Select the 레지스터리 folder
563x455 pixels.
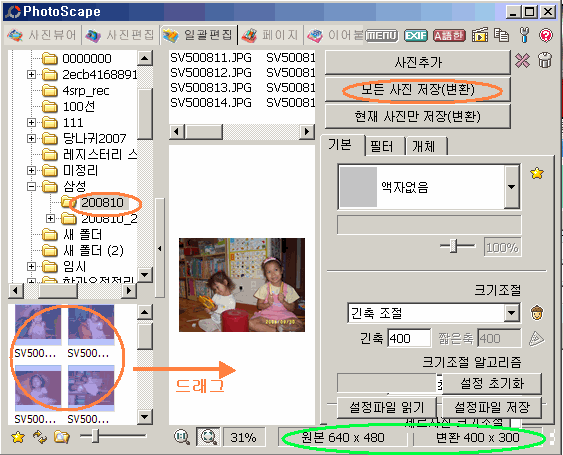[100, 154]
